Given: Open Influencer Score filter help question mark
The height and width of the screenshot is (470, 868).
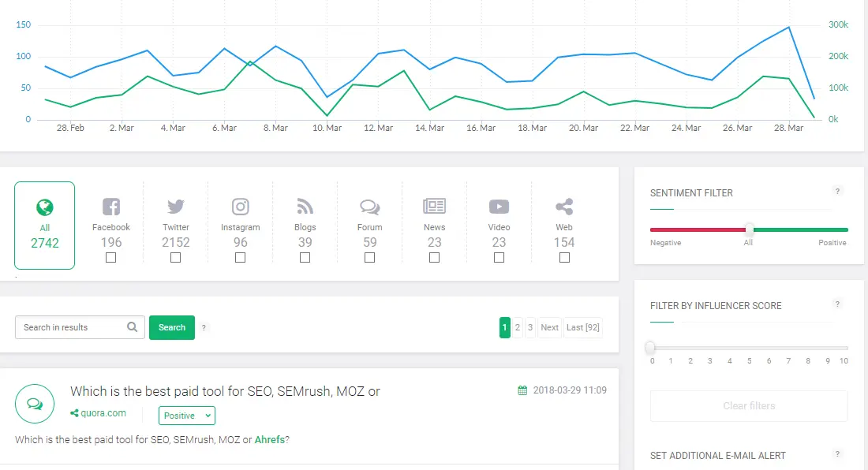Looking at the screenshot, I should coord(837,304).
